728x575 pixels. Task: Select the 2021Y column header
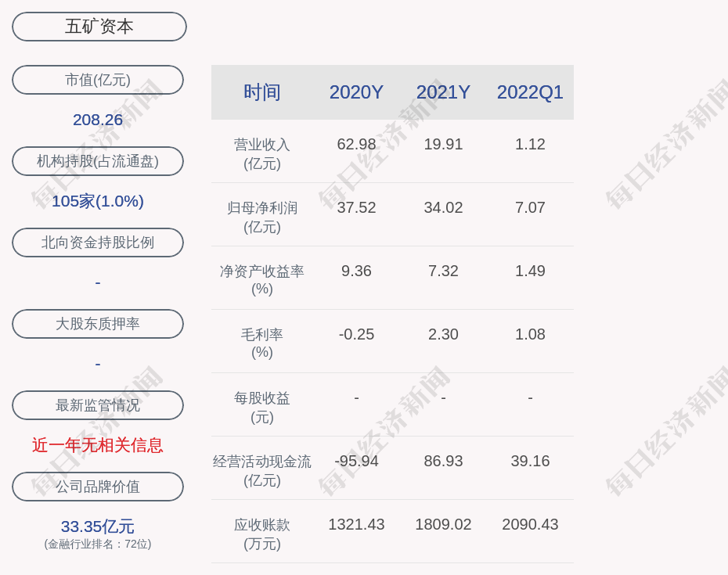point(443,92)
